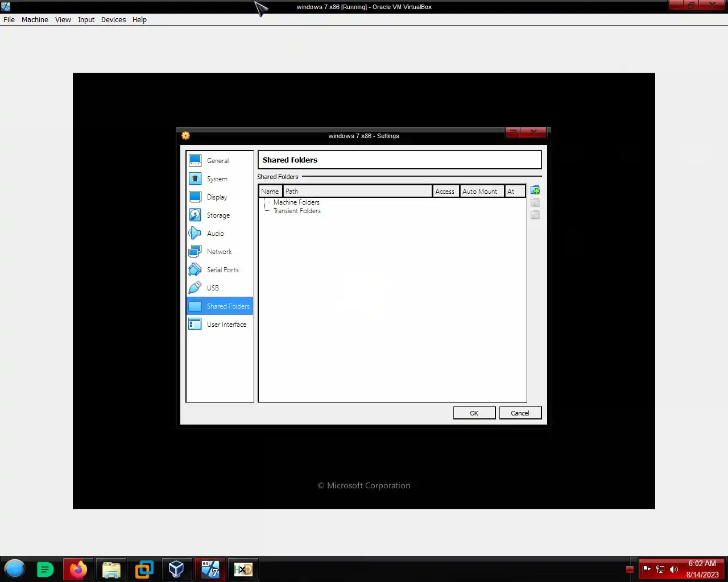Click the Action Center flag tray icon

coord(647,569)
